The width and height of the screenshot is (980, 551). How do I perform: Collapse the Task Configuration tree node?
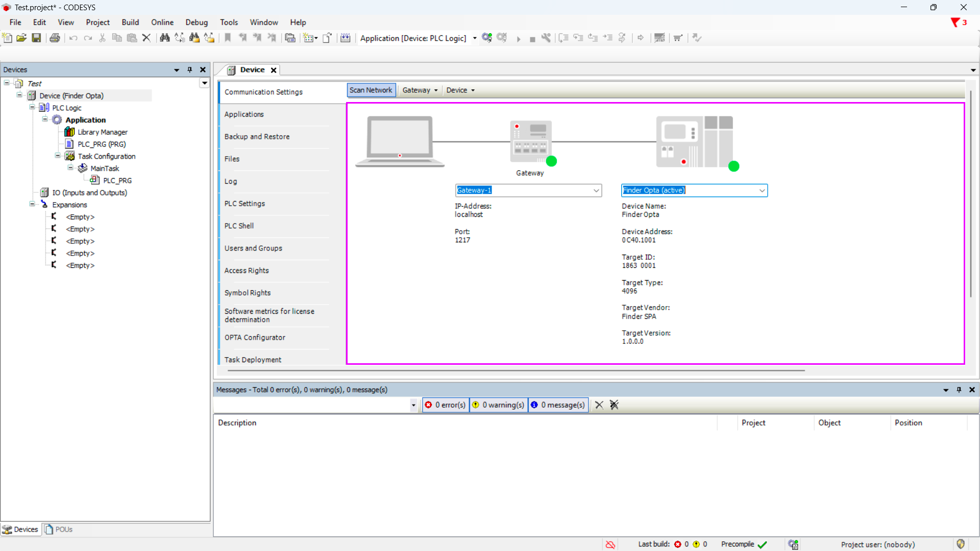click(x=58, y=156)
